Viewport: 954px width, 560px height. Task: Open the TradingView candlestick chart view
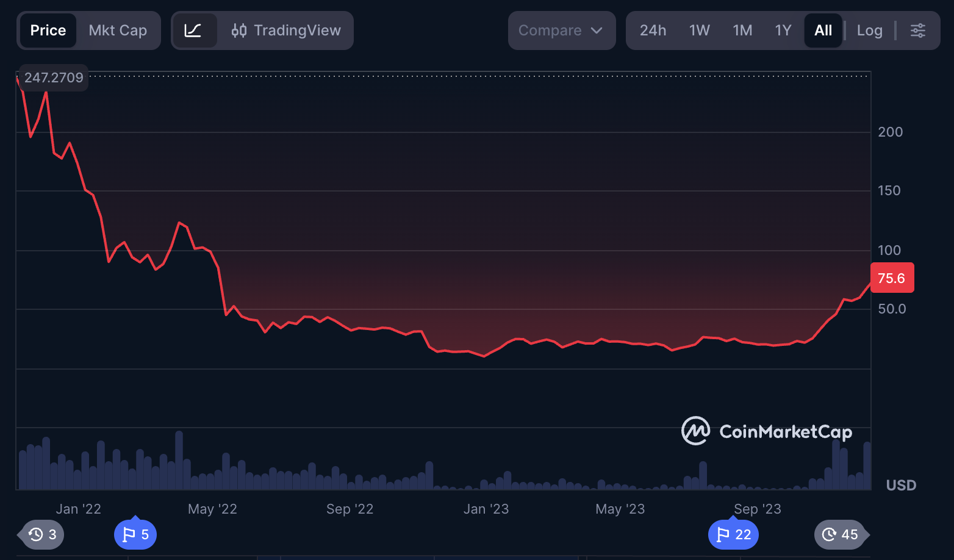[285, 30]
